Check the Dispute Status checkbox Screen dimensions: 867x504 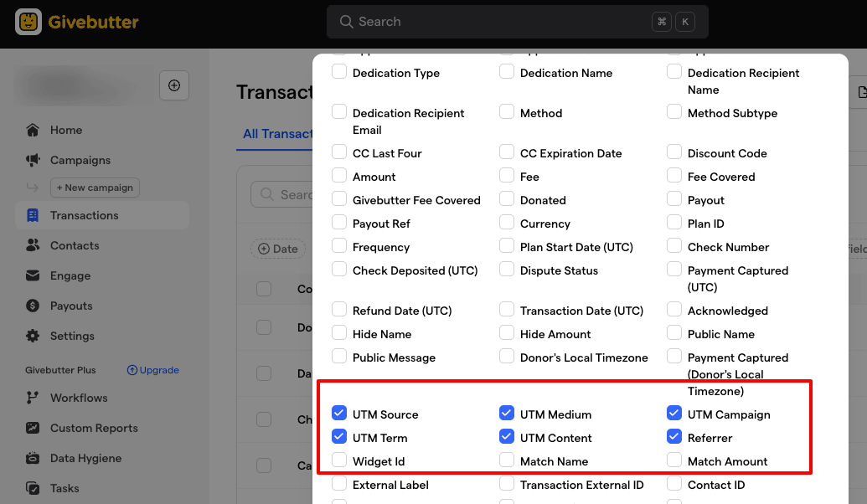click(507, 269)
